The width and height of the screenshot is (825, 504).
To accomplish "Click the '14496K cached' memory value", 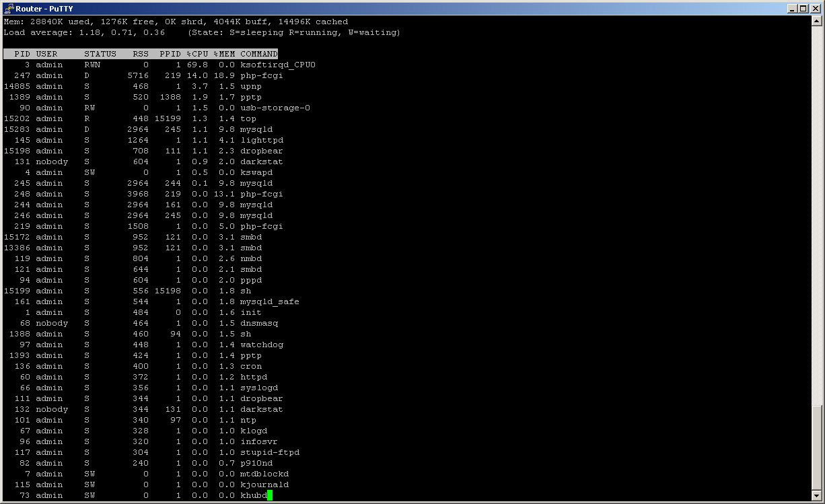I will coord(313,22).
